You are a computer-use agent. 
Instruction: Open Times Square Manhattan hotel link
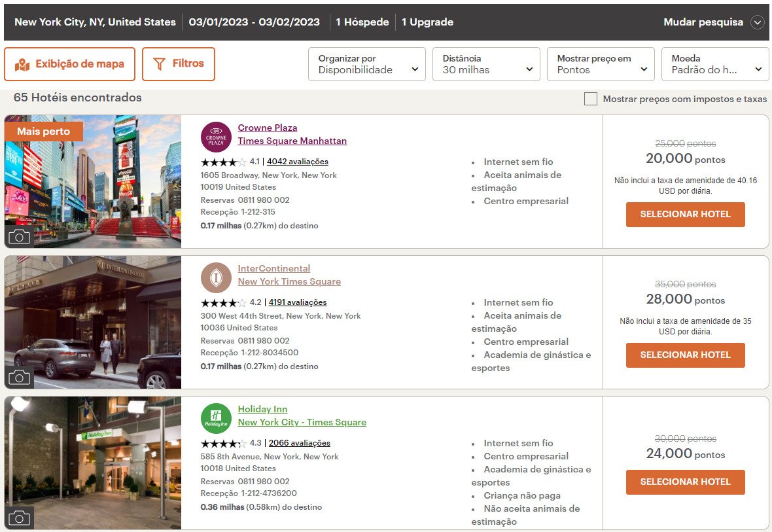point(292,141)
